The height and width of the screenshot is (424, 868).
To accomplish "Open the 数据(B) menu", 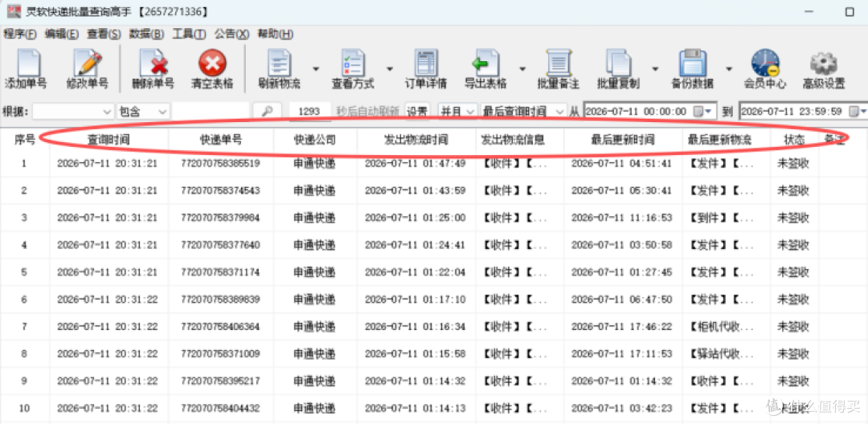I will [x=147, y=35].
